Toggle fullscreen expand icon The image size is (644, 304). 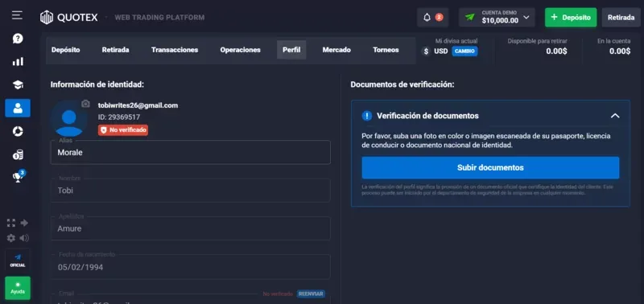click(11, 223)
